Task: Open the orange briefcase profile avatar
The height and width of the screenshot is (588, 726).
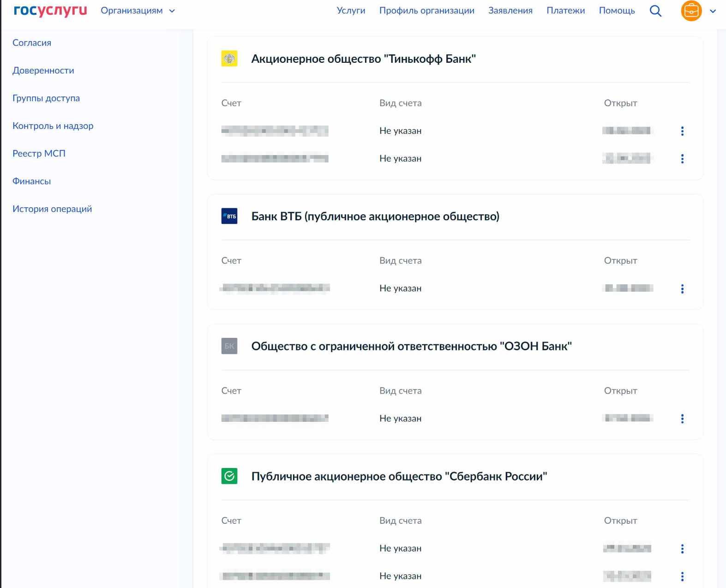Action: [691, 11]
